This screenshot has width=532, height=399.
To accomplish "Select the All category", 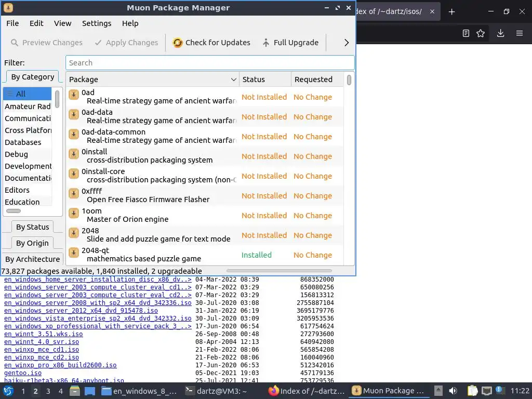I will (28, 94).
